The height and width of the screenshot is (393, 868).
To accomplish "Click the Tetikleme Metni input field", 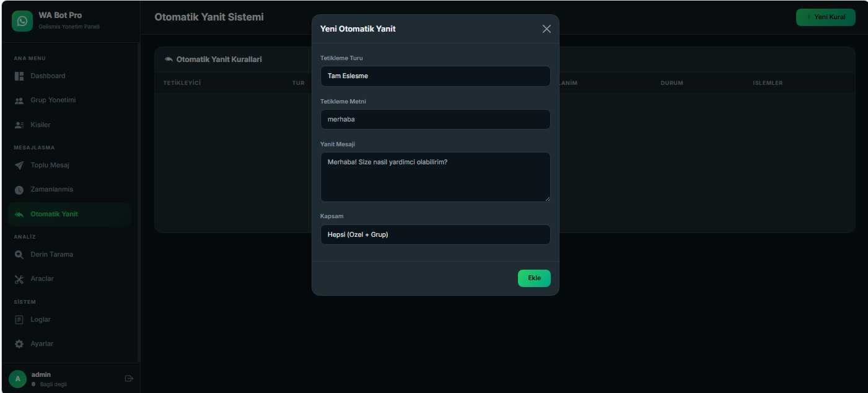I will tap(435, 119).
